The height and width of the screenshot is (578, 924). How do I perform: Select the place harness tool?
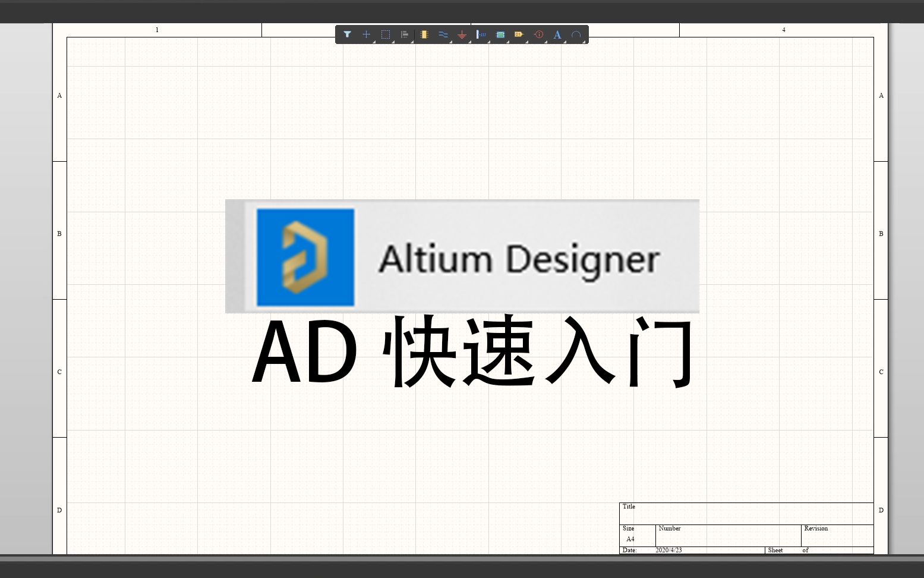[x=481, y=34]
